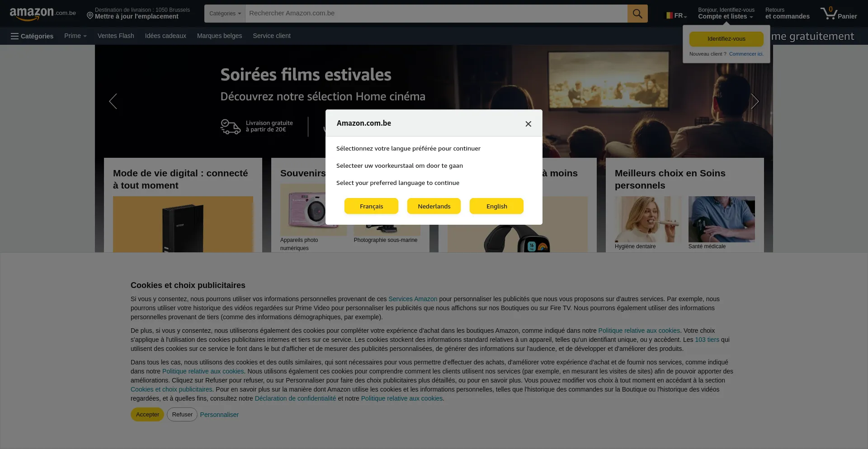Open the hamburger Catégories menu
868x449 pixels.
32,36
